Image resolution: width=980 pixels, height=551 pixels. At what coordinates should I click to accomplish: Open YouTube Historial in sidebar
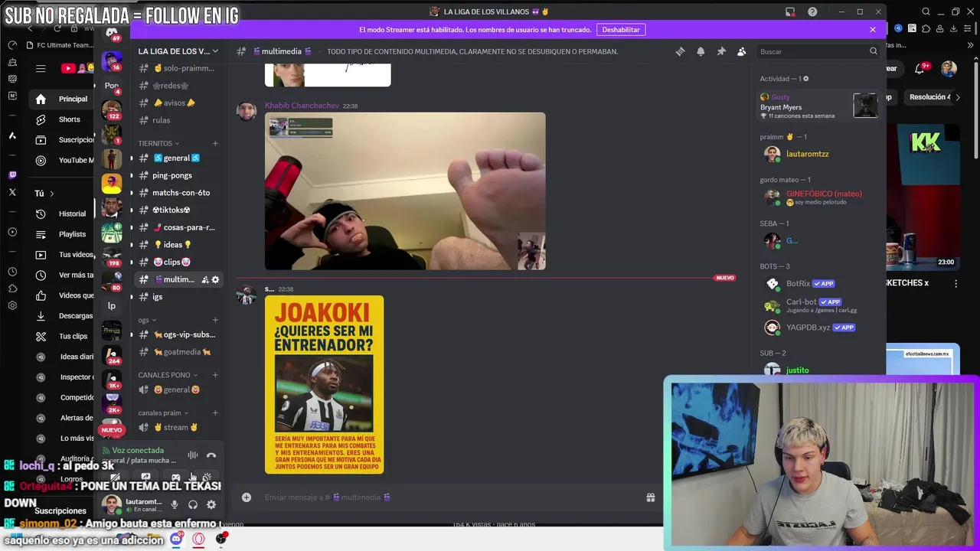click(64, 214)
